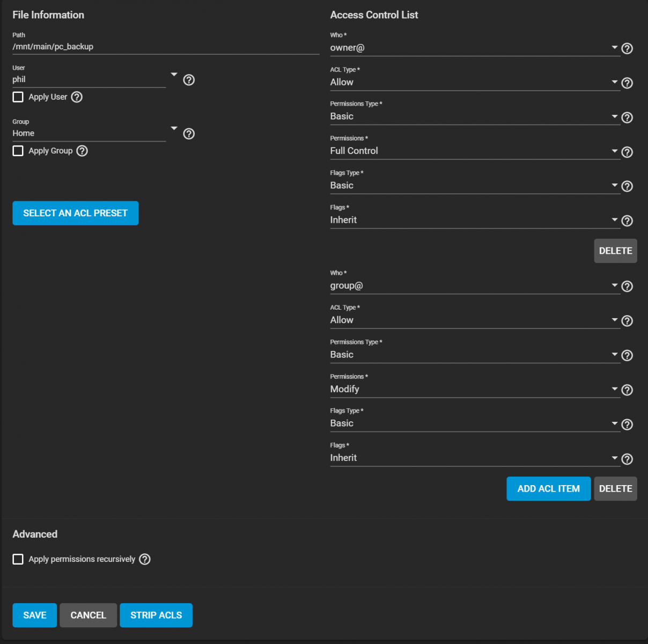Viewport: 648px width, 644px height.
Task: Click the Access Control List heading
Action: click(374, 15)
